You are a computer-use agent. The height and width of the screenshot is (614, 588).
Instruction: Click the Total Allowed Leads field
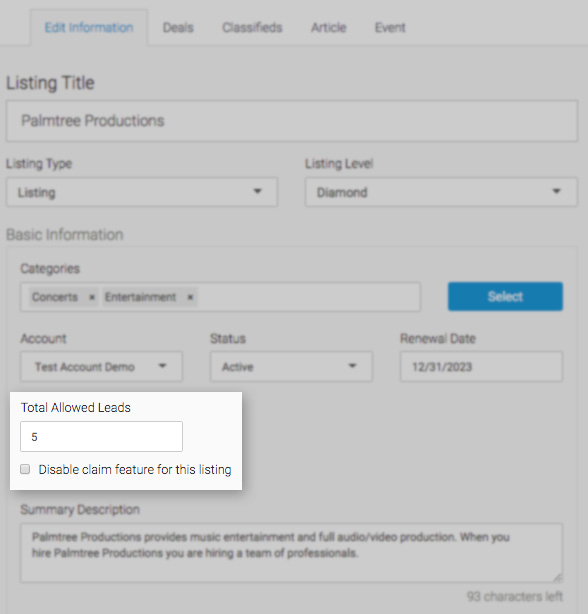(x=101, y=437)
